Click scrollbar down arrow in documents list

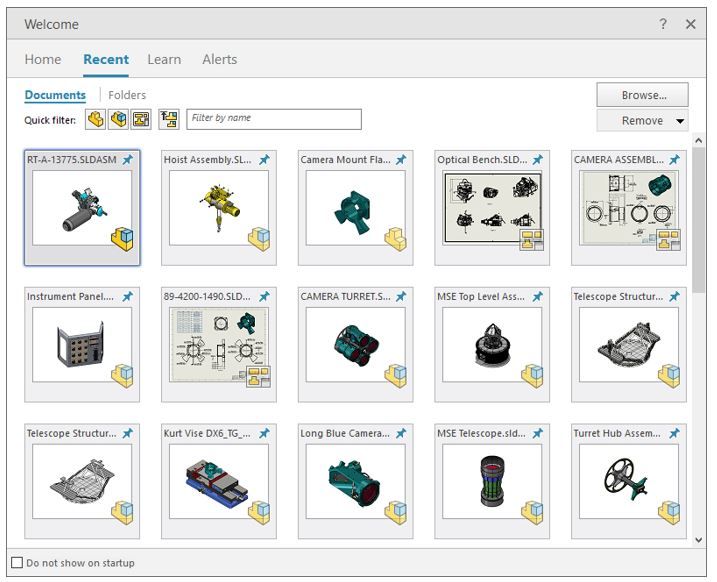tap(698, 540)
